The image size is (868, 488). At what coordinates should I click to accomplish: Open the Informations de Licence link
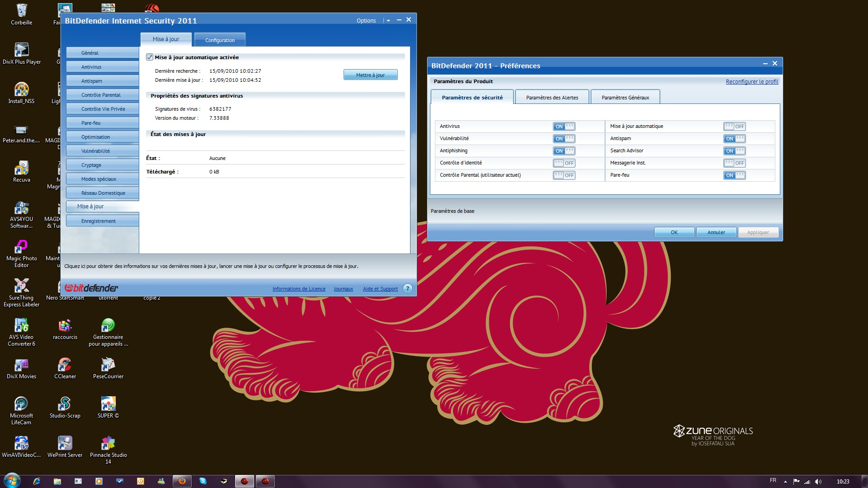click(299, 289)
